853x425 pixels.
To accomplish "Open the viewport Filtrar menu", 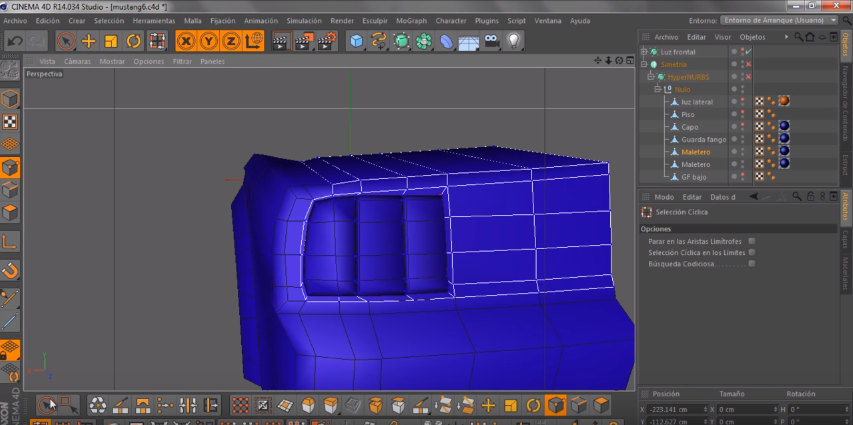I will point(182,61).
